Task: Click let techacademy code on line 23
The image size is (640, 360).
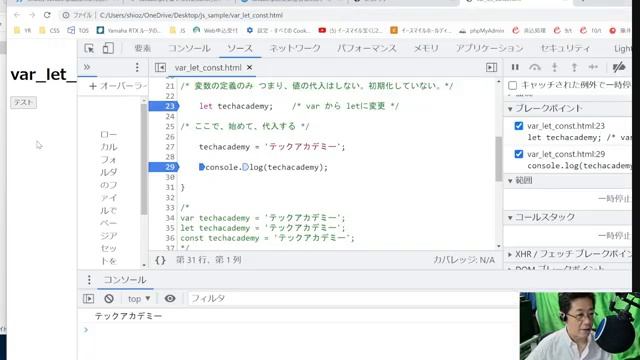Action: (x=236, y=106)
